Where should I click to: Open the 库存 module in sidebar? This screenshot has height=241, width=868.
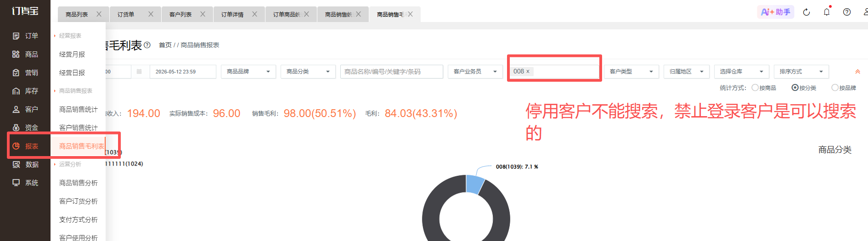coord(25,91)
